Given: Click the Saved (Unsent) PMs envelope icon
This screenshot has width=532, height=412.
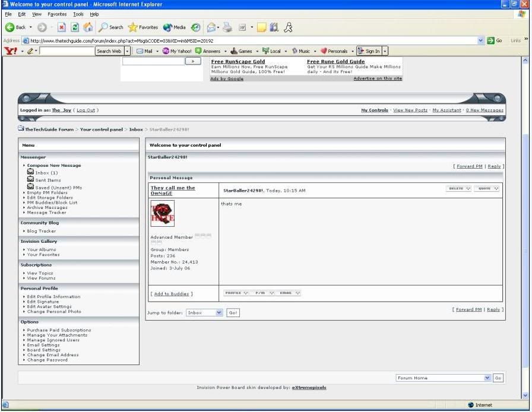Looking at the screenshot, I should (x=30, y=186).
